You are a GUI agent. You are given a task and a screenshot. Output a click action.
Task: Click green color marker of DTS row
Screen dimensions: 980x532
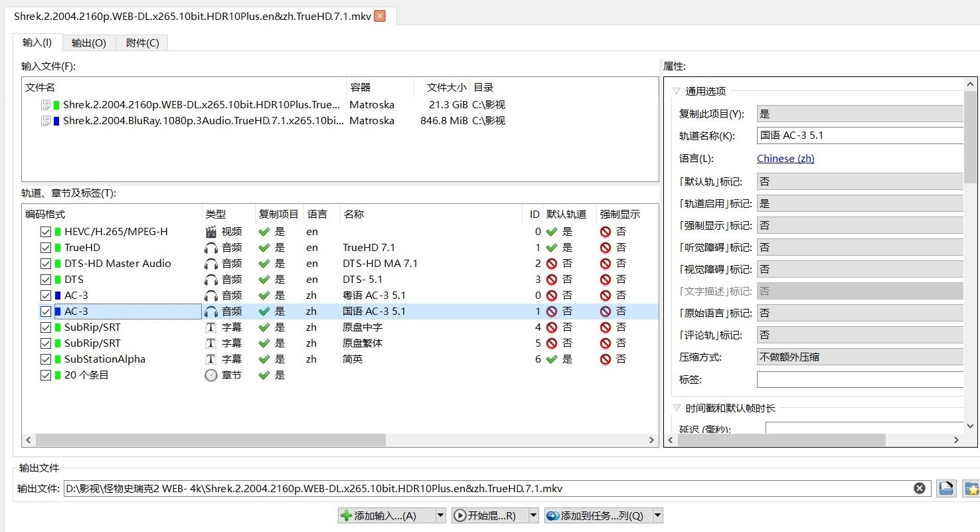coord(58,280)
